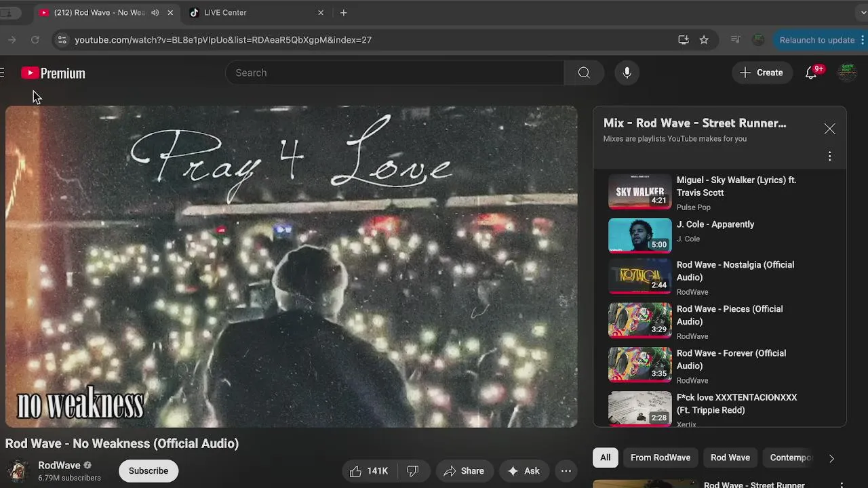Install app icon in address bar

point(684,40)
